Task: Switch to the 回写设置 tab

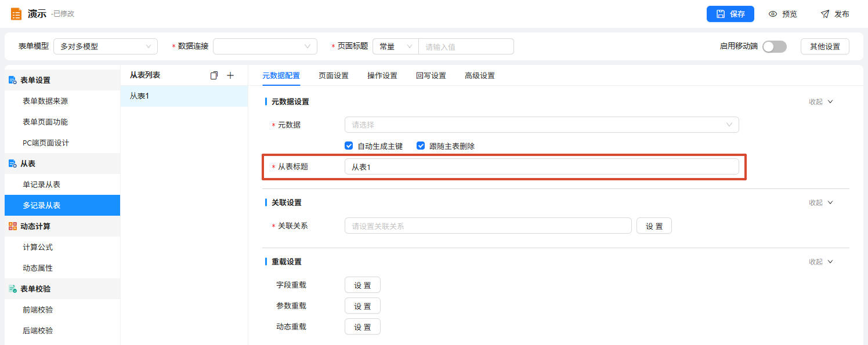Action: 431,75
